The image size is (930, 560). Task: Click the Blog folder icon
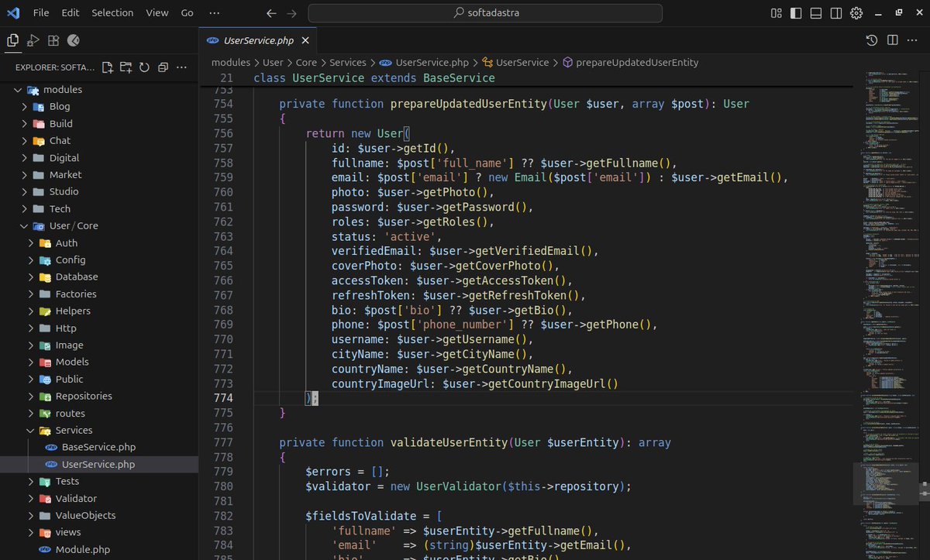pyautogui.click(x=39, y=106)
